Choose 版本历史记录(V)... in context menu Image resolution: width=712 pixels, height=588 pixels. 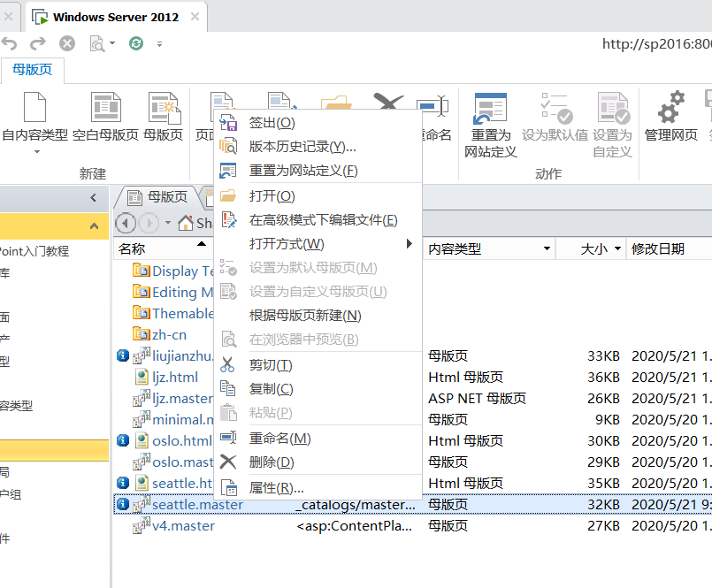pos(318,147)
